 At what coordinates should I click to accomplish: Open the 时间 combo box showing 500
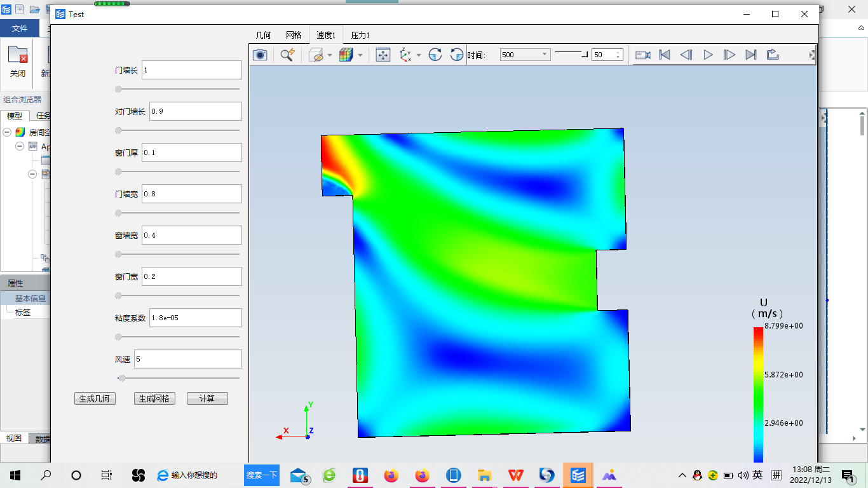525,55
